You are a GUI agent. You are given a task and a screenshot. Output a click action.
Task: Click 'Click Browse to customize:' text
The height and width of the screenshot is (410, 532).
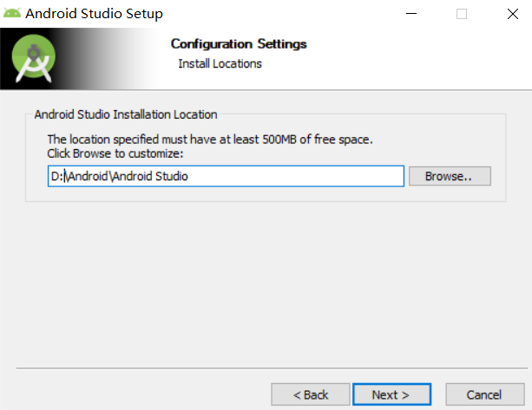tap(115, 153)
